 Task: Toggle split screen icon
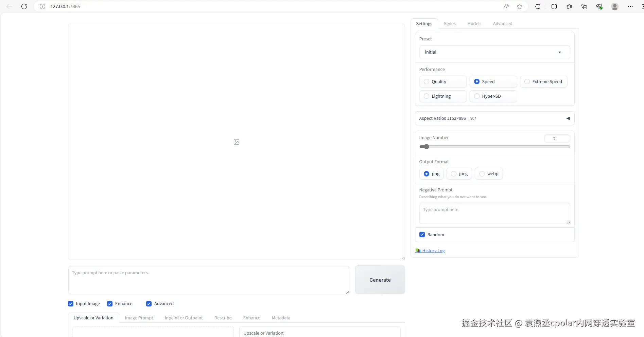(554, 6)
